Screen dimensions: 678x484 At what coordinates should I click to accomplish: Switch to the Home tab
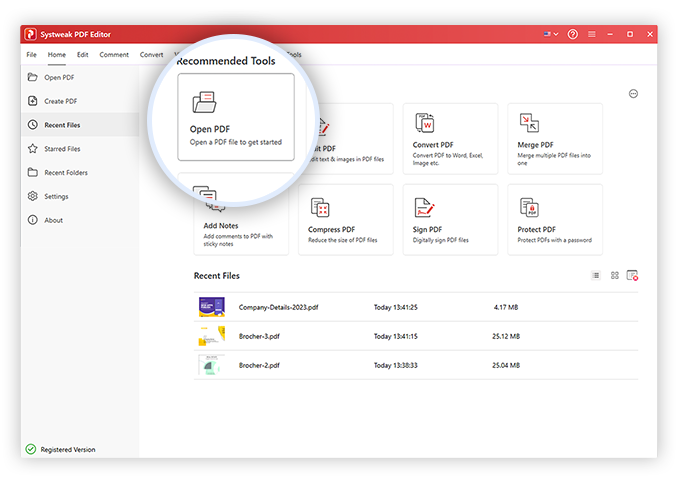[x=57, y=54]
